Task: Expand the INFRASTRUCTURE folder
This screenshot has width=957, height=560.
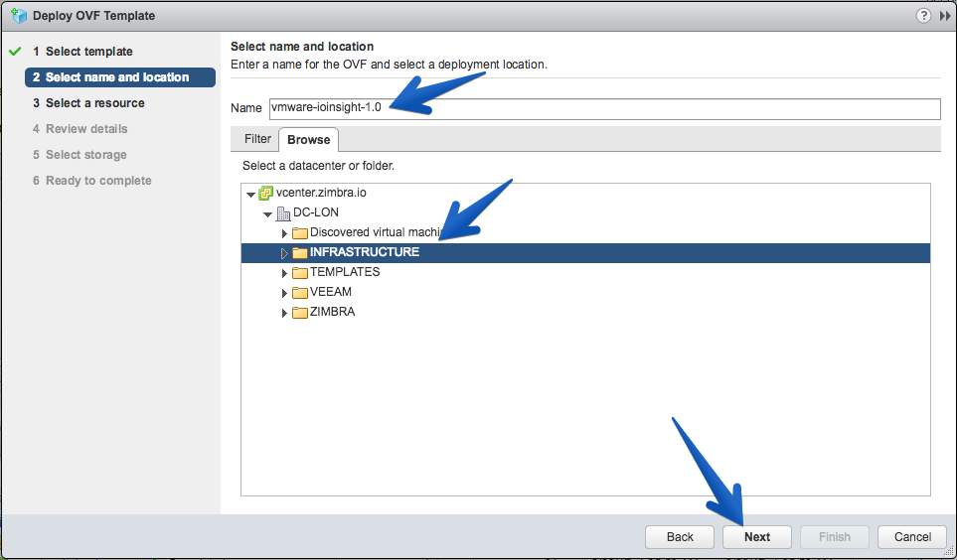Action: (284, 253)
